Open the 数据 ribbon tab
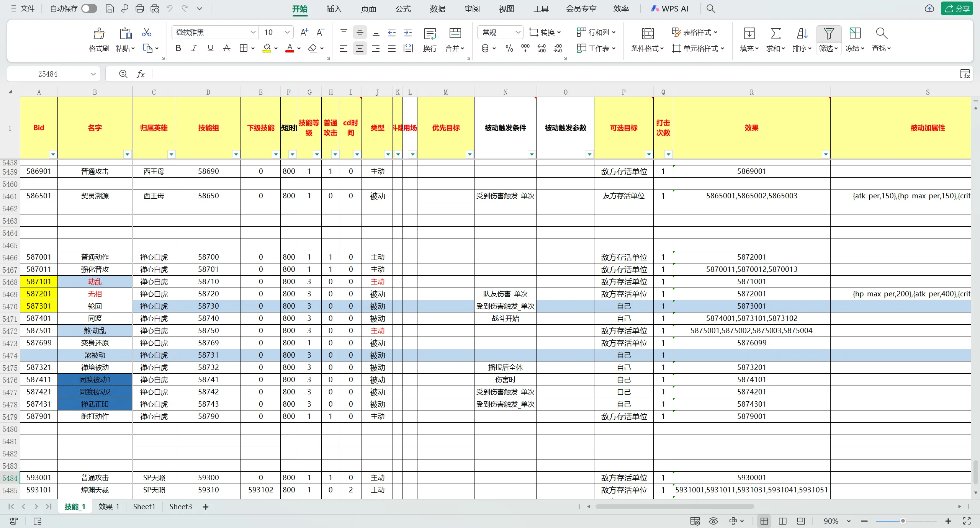 [437, 8]
